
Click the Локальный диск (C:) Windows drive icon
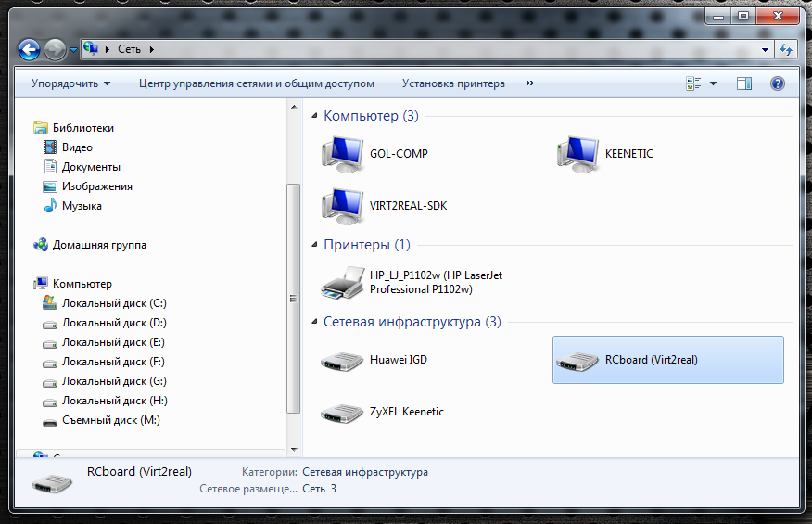50,302
